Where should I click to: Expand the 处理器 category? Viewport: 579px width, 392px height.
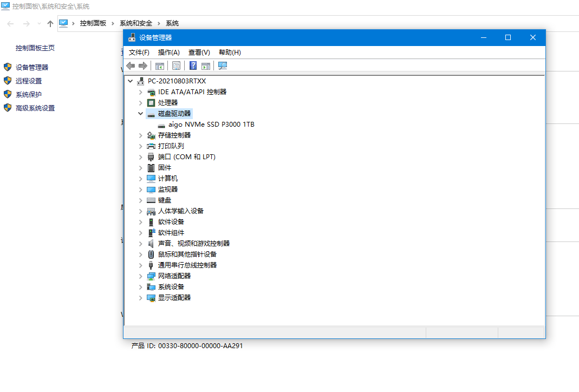coord(140,103)
